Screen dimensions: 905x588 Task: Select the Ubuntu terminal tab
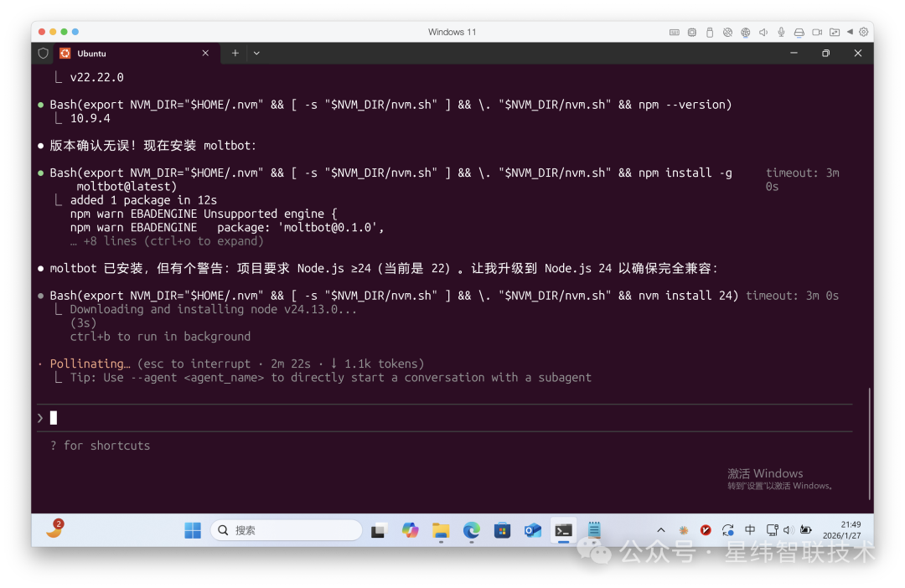126,53
